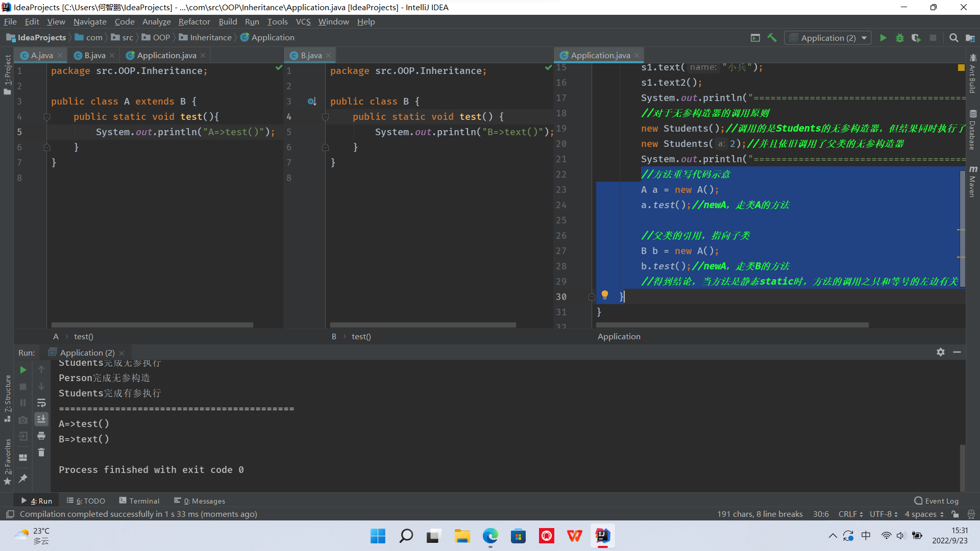The width and height of the screenshot is (980, 551).
Task: Open Edge browser from taskbar
Action: (490, 536)
